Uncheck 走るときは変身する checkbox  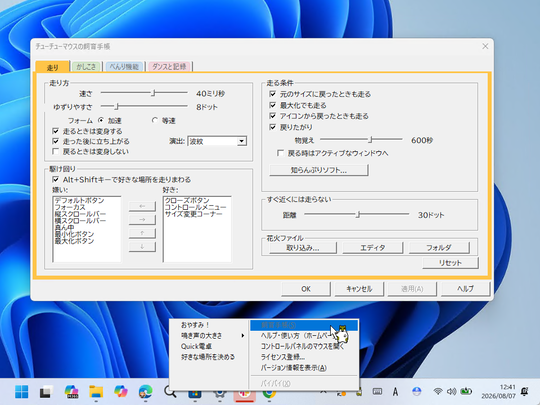click(x=55, y=131)
